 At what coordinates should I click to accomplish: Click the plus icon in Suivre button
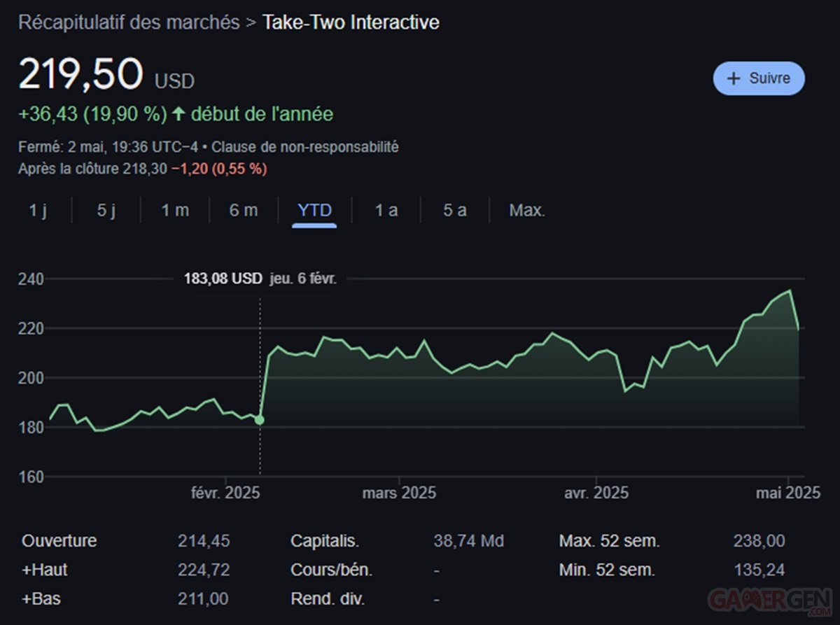point(734,78)
